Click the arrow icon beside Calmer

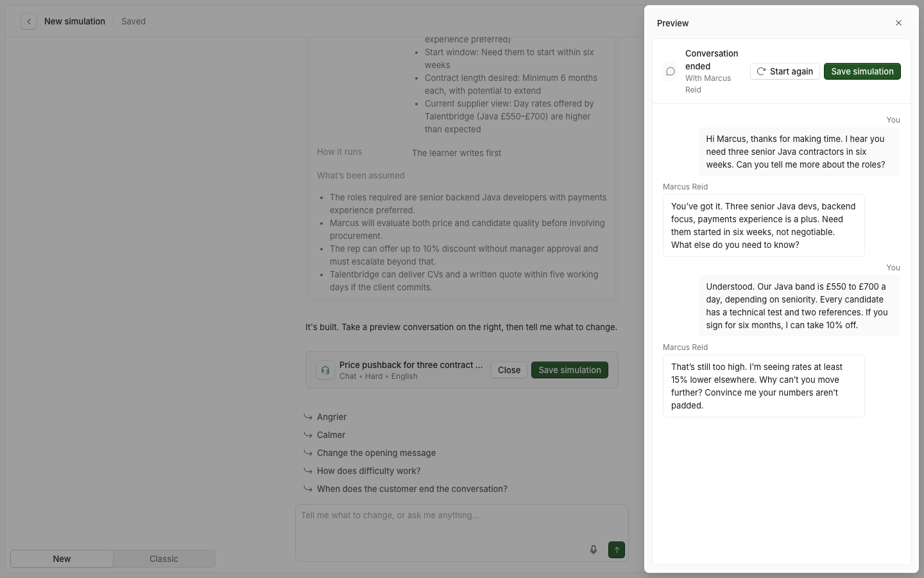click(308, 435)
